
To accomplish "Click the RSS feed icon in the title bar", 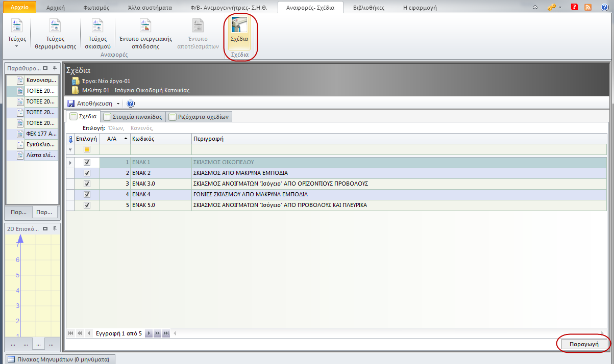I will [x=587, y=7].
